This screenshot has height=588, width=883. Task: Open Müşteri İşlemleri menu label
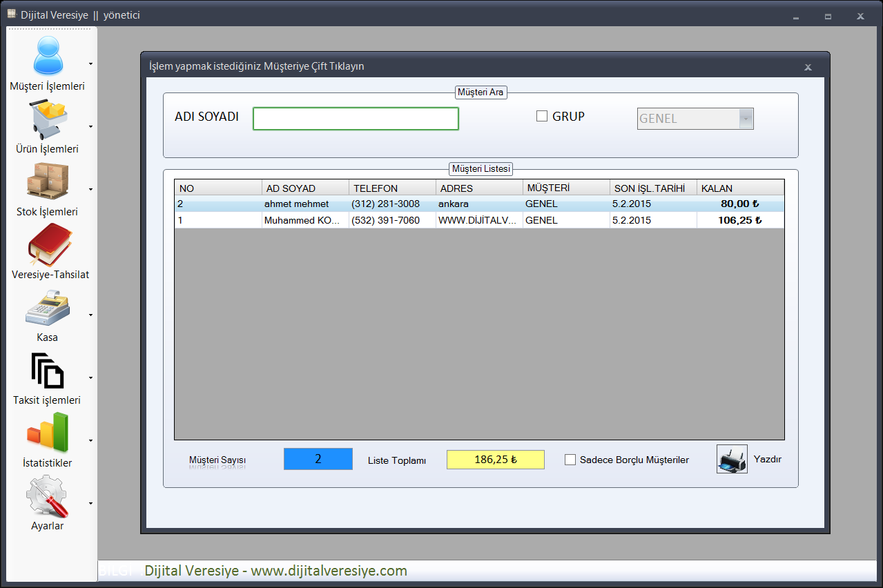click(48, 86)
